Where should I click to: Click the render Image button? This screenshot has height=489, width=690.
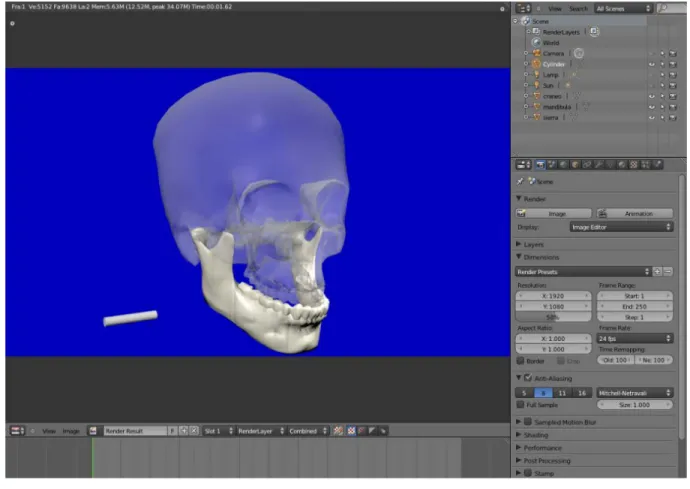tap(554, 213)
